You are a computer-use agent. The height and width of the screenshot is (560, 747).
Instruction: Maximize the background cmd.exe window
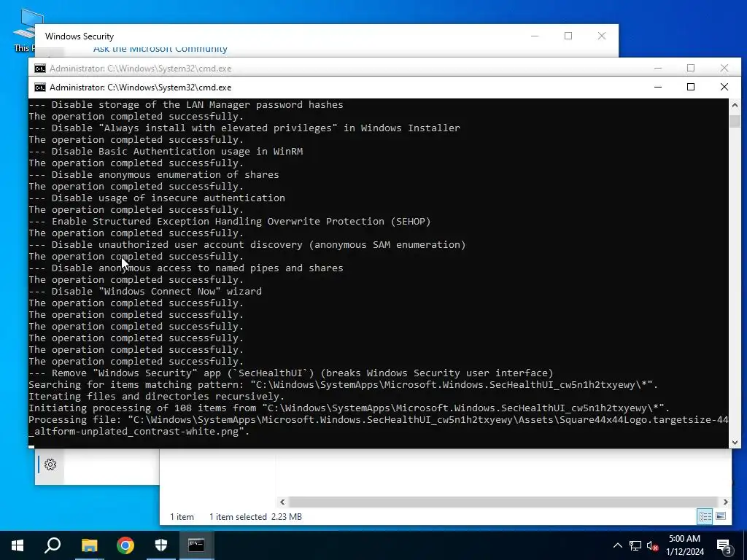point(691,68)
